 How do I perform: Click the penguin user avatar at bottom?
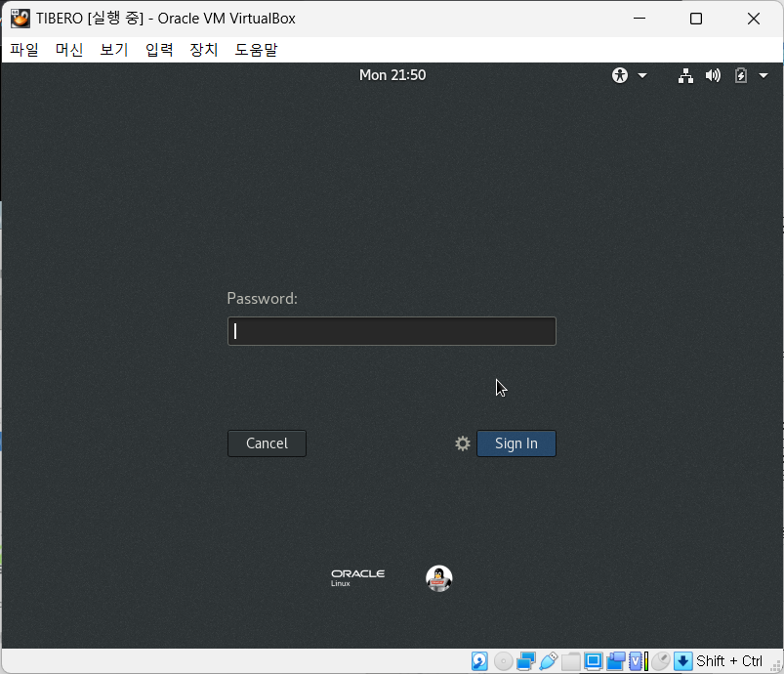(x=439, y=578)
